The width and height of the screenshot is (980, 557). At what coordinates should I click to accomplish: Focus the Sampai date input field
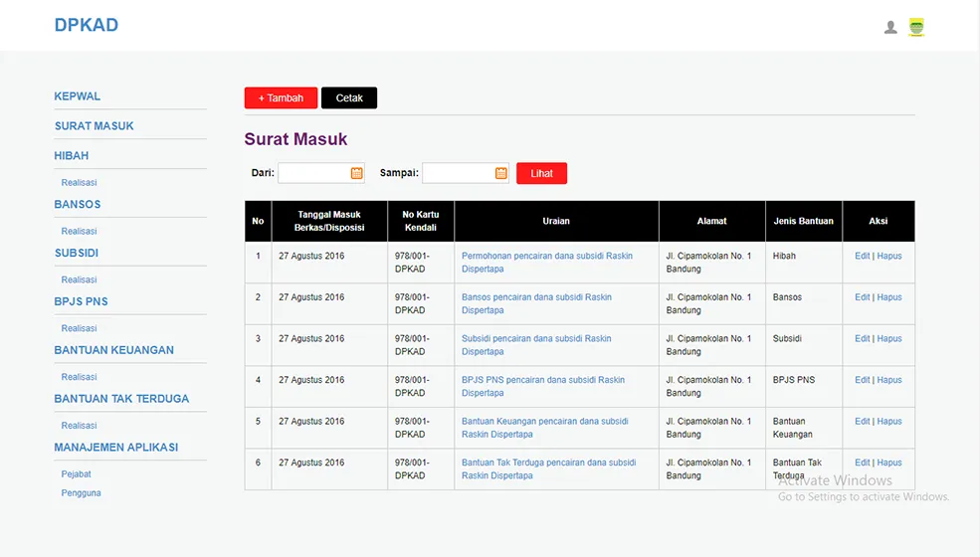[x=466, y=173]
